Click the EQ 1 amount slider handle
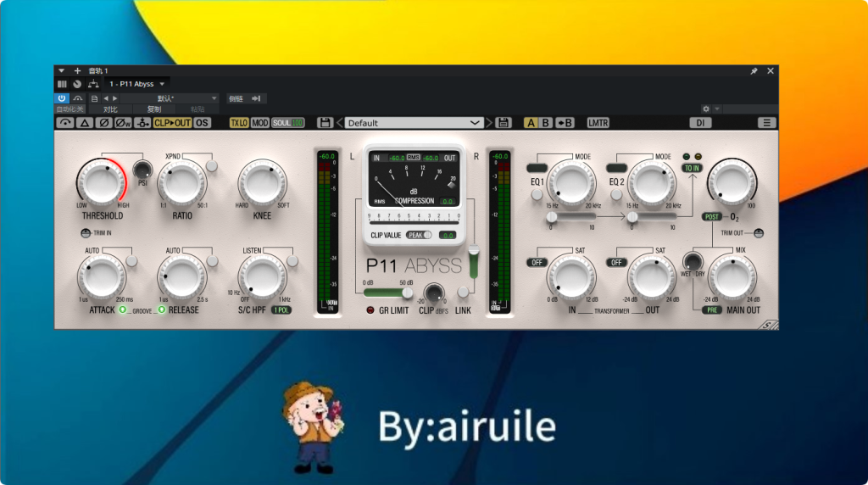Image resolution: width=868 pixels, height=485 pixels. coord(551,217)
